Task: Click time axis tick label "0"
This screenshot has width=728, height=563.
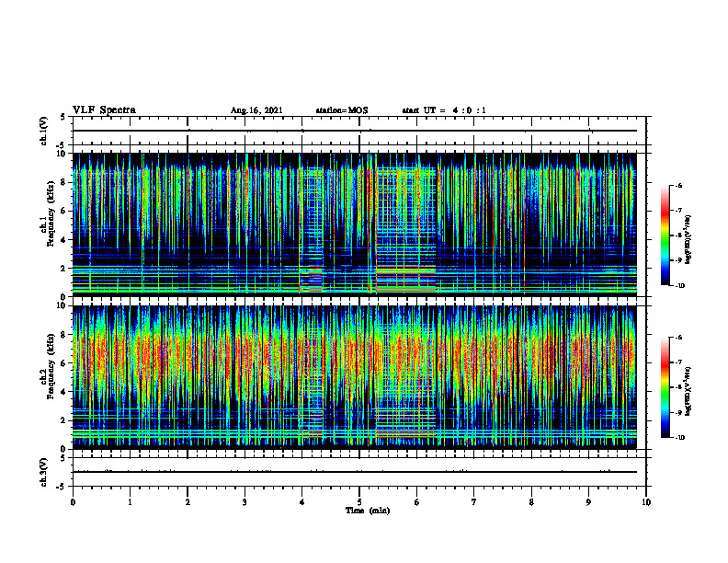Action: pyautogui.click(x=73, y=502)
